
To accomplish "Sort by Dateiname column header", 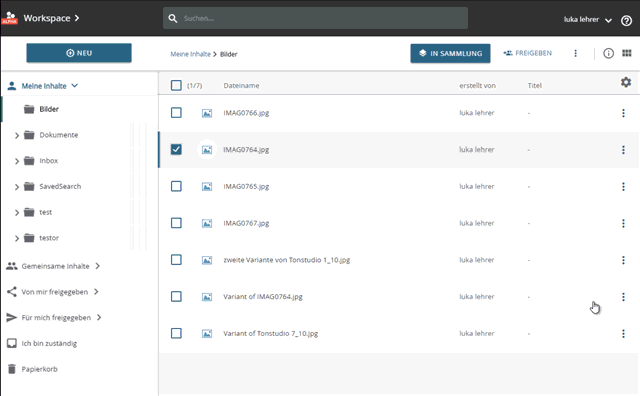I will click(x=241, y=85).
